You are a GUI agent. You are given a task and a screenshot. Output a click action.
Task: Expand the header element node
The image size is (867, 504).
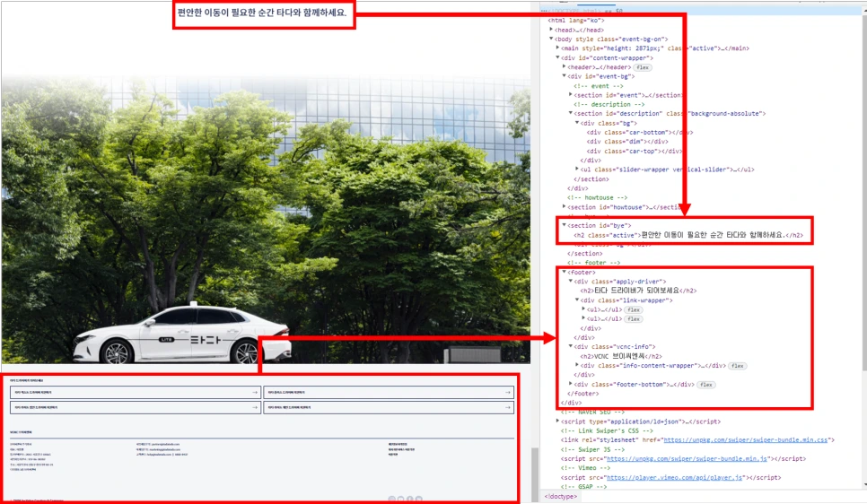(x=564, y=67)
